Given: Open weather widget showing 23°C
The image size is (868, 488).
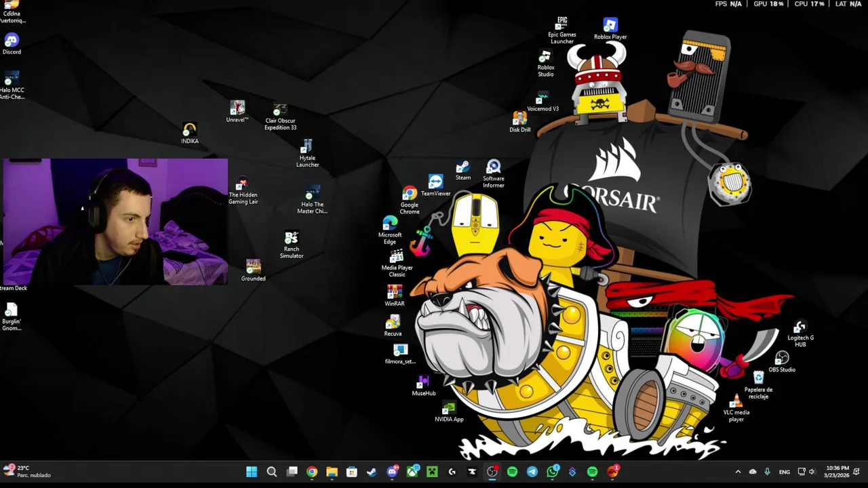Looking at the screenshot, I should click(x=27, y=472).
